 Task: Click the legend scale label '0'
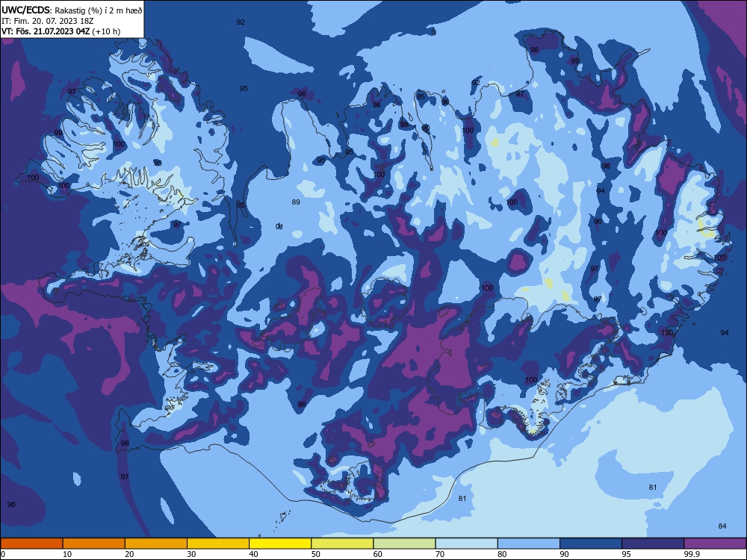(3, 554)
